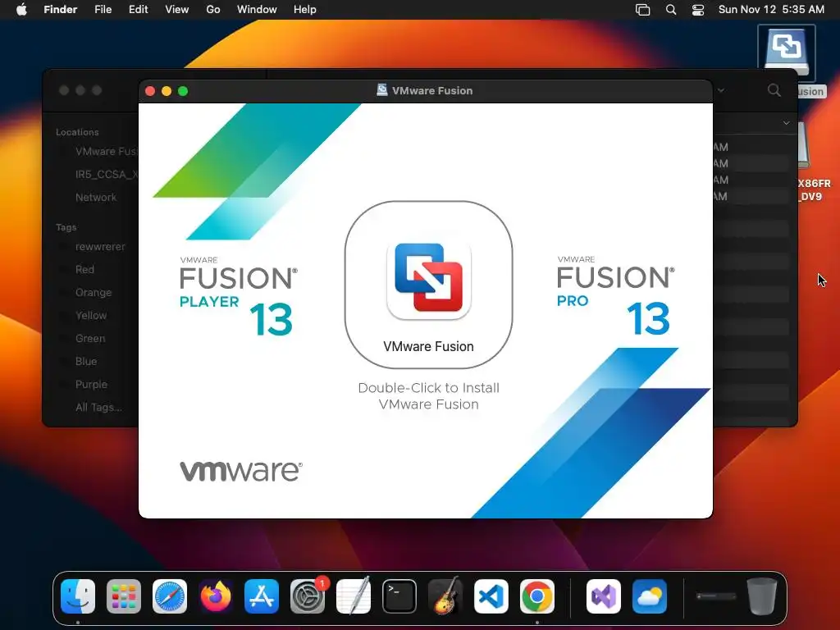Select the Yellow tag in the sidebar

tap(91, 316)
